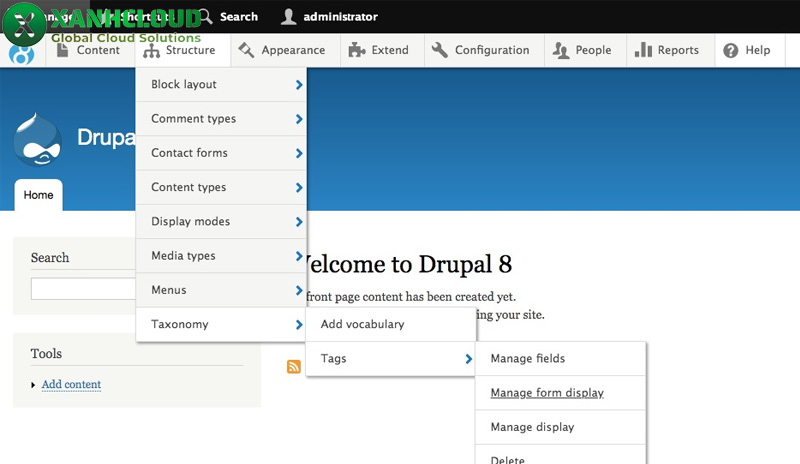
Task: Open Content types menu entry
Action: pyautogui.click(x=221, y=187)
